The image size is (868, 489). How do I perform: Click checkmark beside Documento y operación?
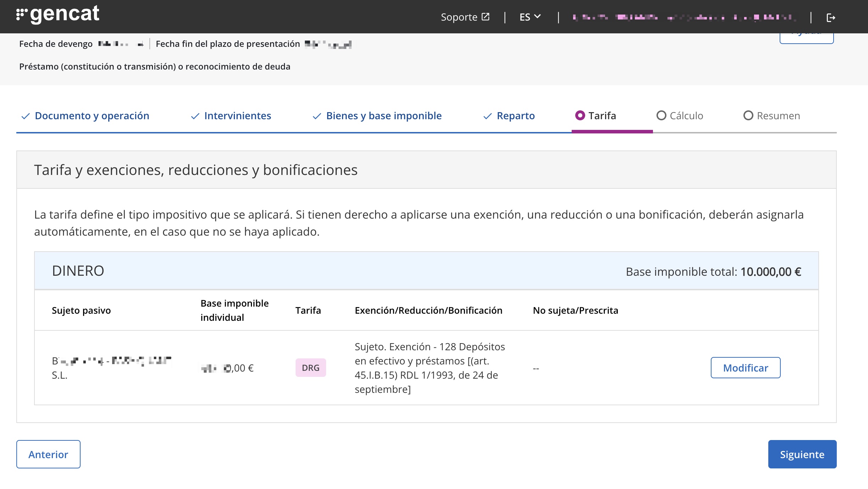pos(25,116)
